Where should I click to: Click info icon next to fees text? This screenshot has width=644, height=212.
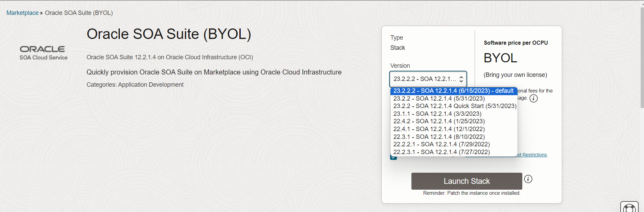click(533, 99)
